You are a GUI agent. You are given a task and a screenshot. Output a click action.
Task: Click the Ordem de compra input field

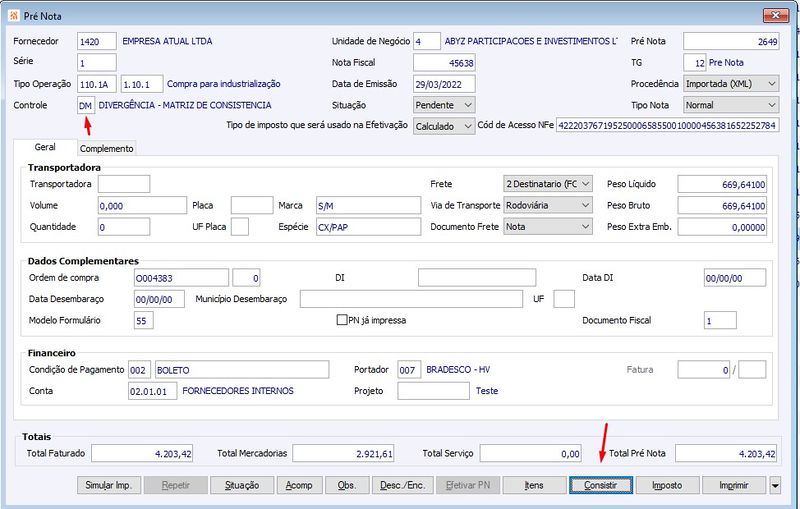tap(180, 277)
